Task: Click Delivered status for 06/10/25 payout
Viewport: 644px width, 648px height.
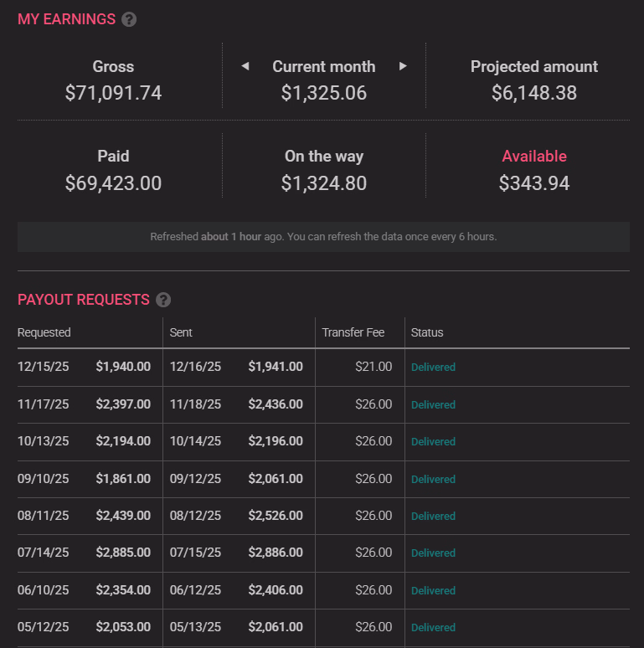Action: 433,590
